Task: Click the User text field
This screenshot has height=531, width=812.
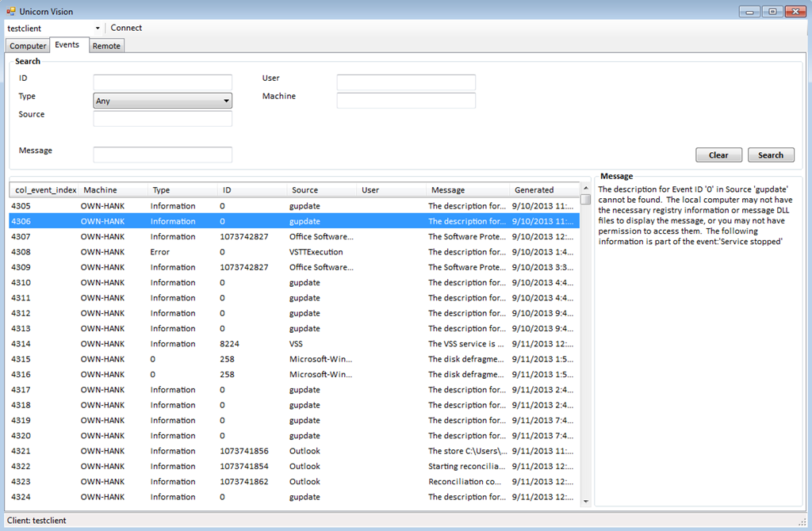Action: [x=406, y=82]
